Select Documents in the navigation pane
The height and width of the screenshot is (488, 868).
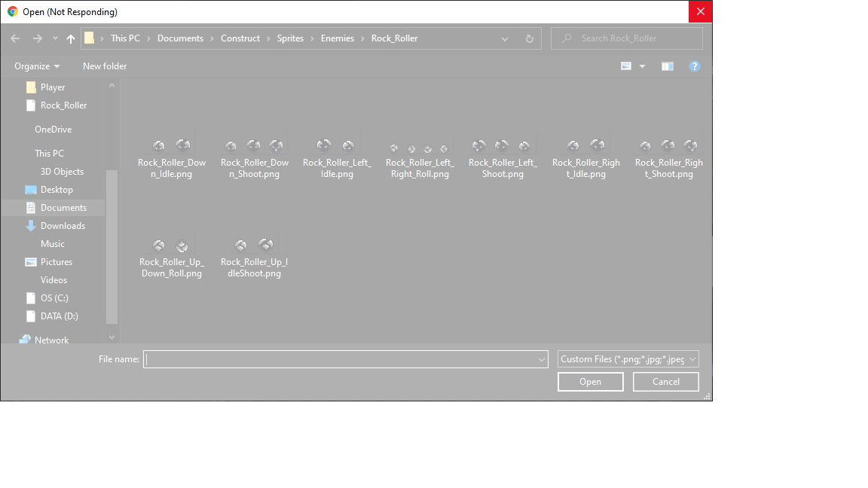(x=63, y=208)
